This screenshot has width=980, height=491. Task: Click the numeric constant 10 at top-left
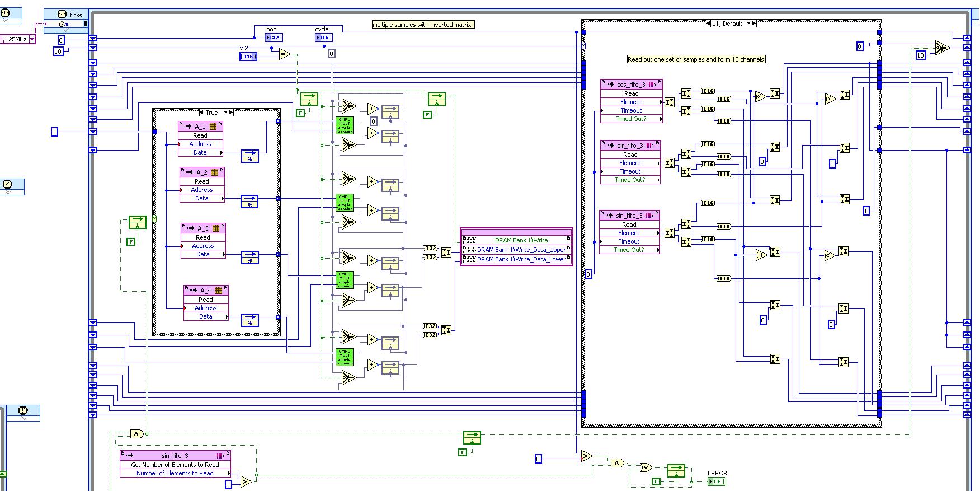click(58, 52)
